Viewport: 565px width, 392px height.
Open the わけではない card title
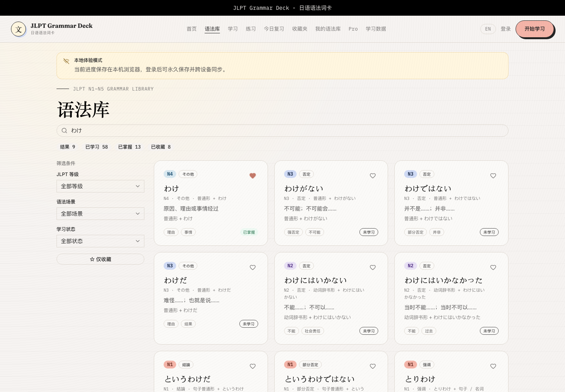(428, 189)
